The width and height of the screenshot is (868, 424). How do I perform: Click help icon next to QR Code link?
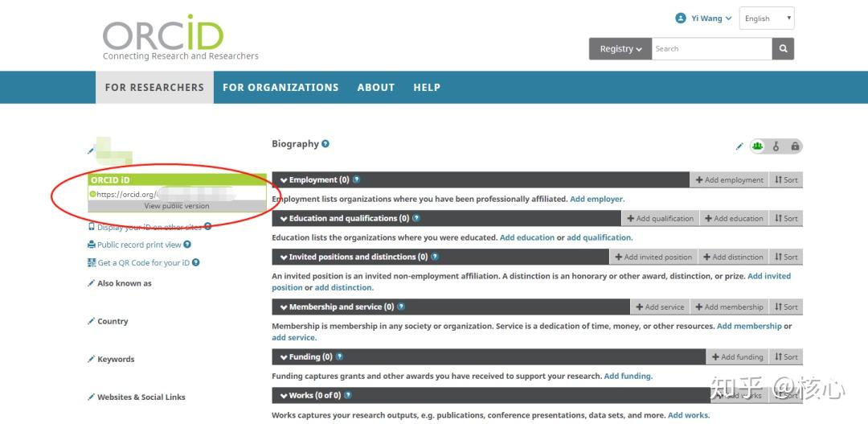[x=195, y=263]
